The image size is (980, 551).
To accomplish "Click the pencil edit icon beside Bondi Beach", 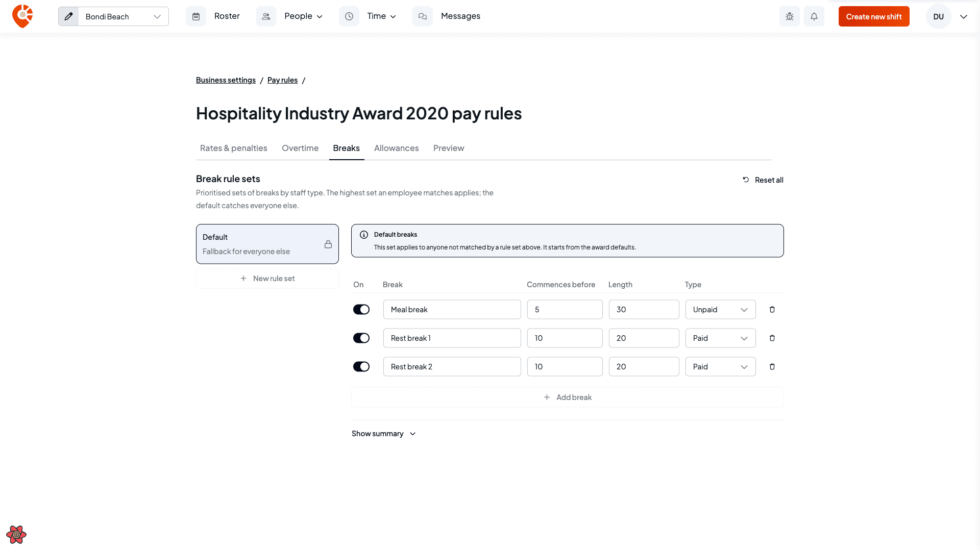I will (68, 16).
